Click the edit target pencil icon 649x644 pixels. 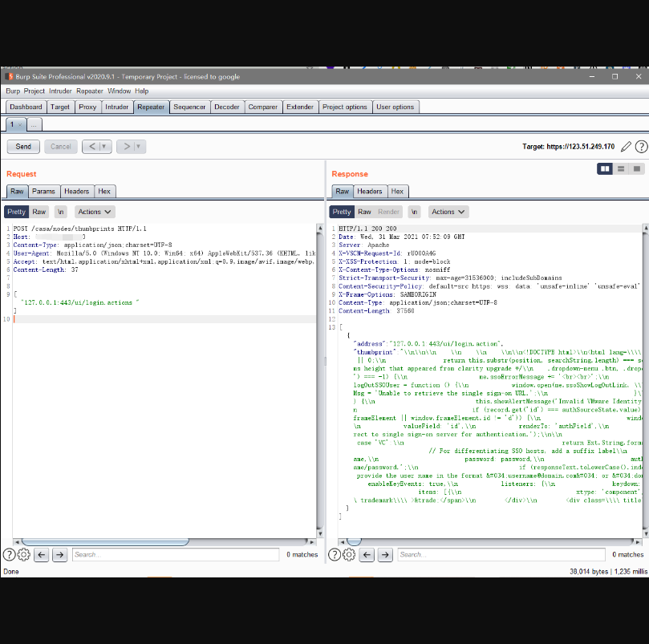pos(626,147)
